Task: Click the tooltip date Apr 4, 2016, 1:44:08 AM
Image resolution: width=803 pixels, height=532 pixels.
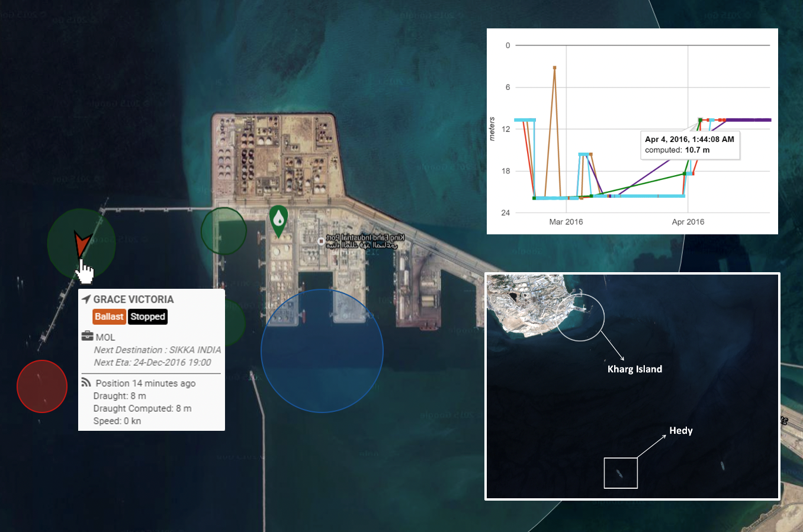Action: coord(689,139)
